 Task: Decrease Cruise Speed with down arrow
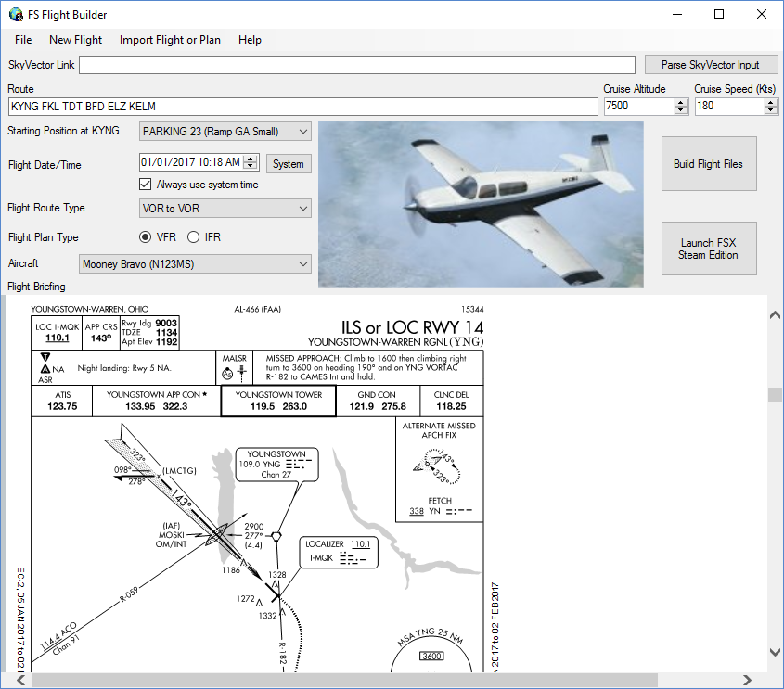click(771, 110)
